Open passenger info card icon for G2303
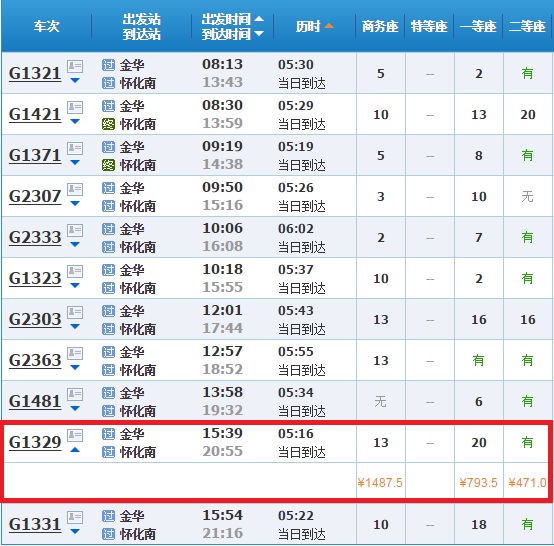 [75, 312]
